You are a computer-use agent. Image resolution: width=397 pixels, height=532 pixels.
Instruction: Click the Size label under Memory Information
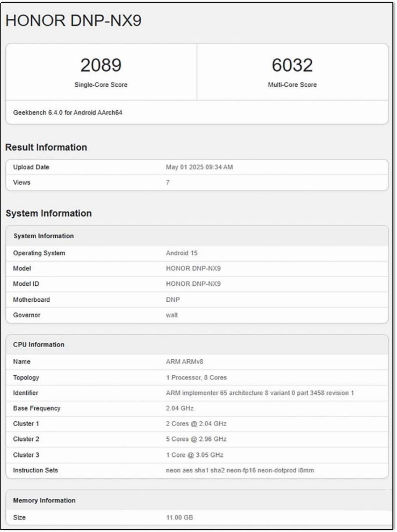[19, 517]
